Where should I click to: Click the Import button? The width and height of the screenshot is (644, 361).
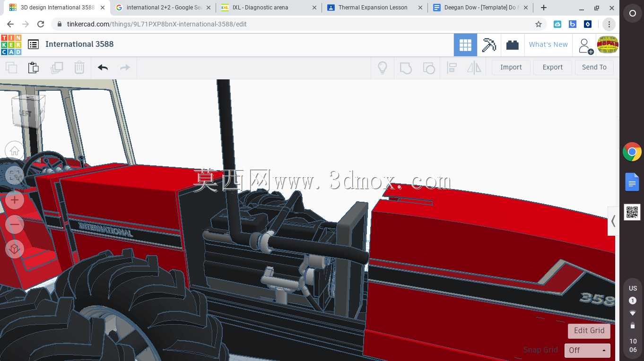pyautogui.click(x=511, y=67)
